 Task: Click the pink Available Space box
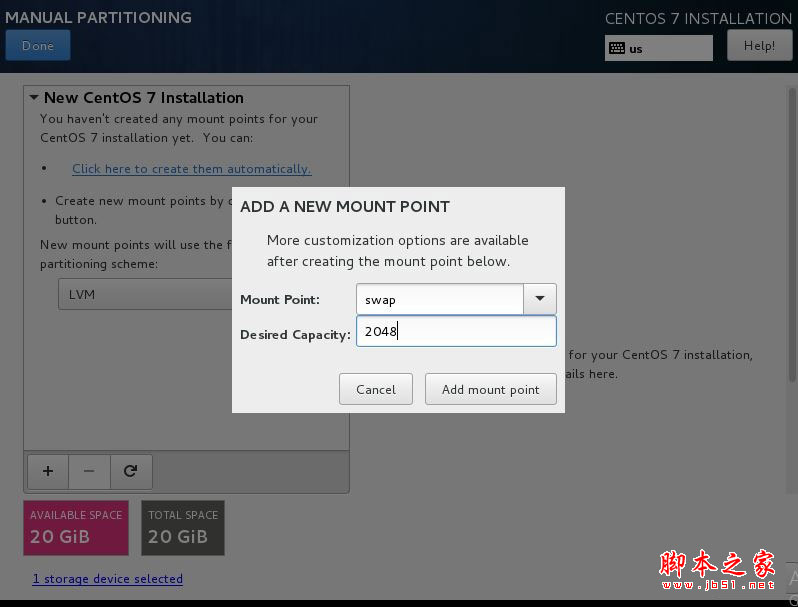[x=76, y=527]
